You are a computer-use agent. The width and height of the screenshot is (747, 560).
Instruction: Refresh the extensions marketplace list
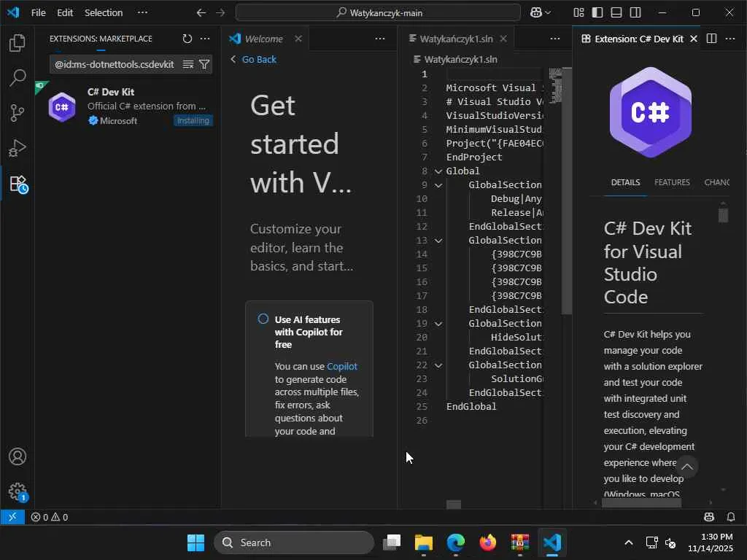point(187,39)
